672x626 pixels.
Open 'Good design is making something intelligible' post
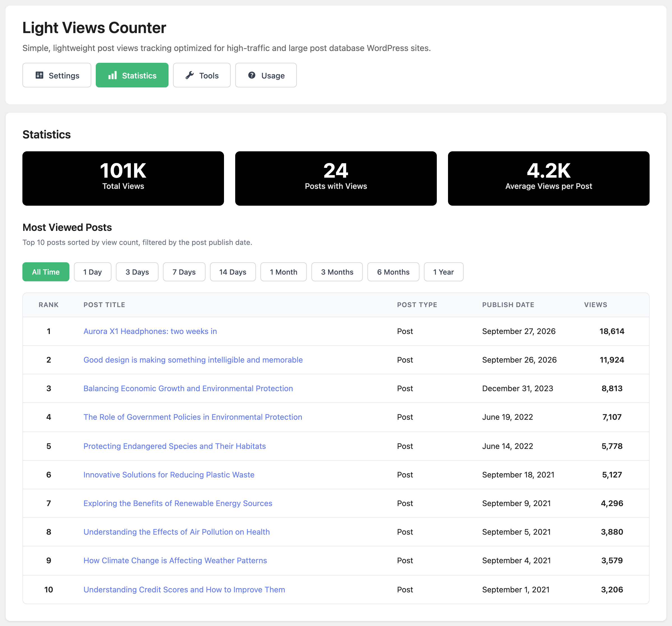tap(193, 360)
